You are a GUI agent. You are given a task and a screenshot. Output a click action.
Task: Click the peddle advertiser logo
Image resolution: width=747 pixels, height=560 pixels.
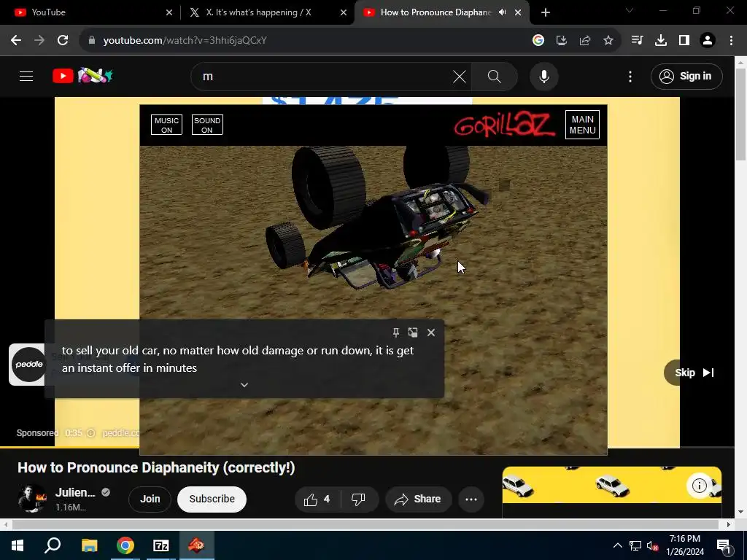(x=28, y=365)
